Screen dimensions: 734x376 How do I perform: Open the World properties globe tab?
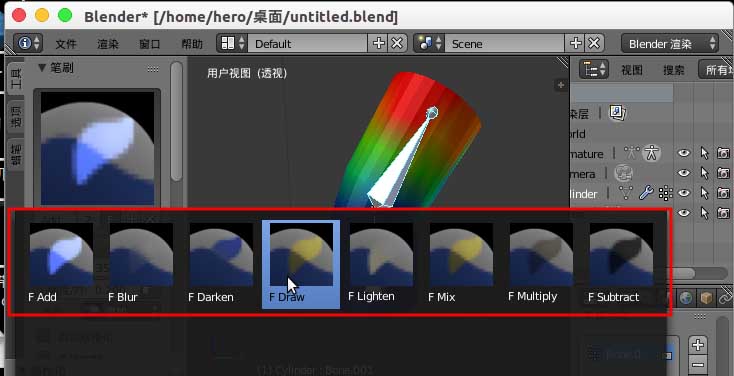point(685,298)
